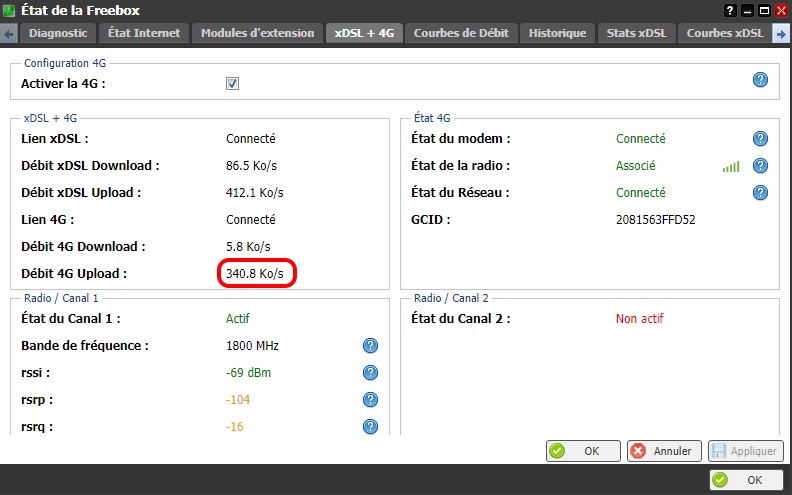Click the Radio / Canal 1 group title
This screenshot has width=792, height=495.
(61, 298)
